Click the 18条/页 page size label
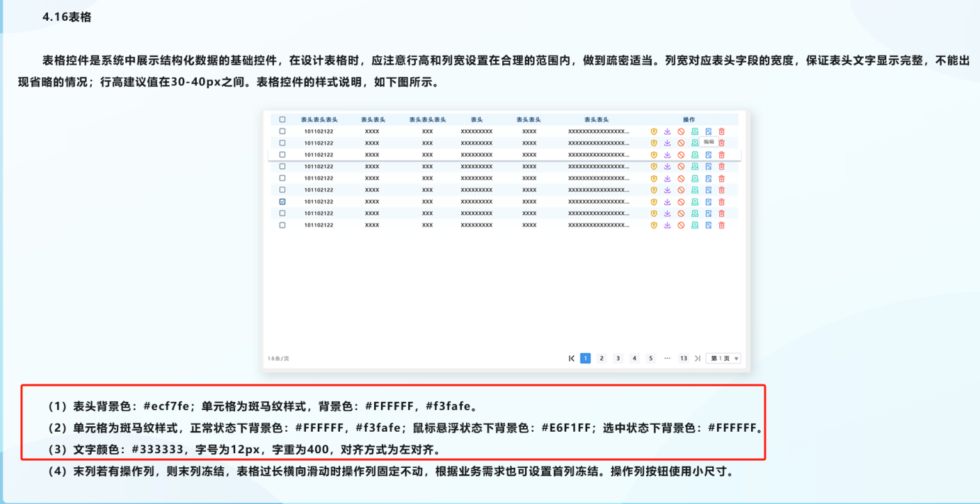The image size is (980, 504). click(x=278, y=359)
